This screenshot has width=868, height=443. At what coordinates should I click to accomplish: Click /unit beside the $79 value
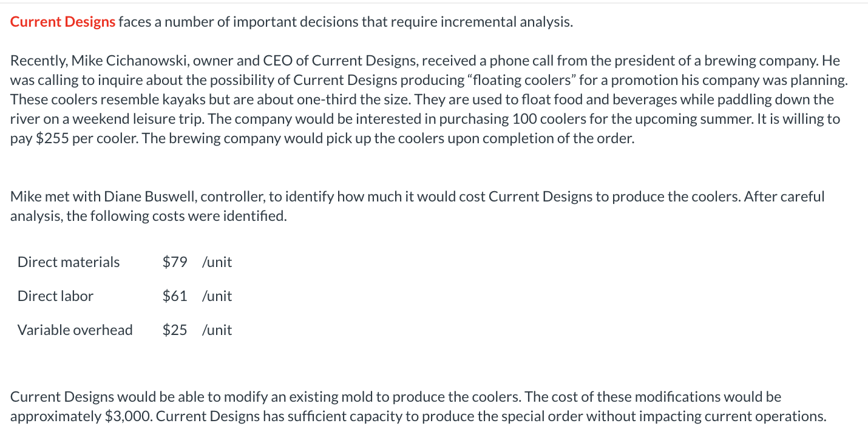[x=217, y=262]
